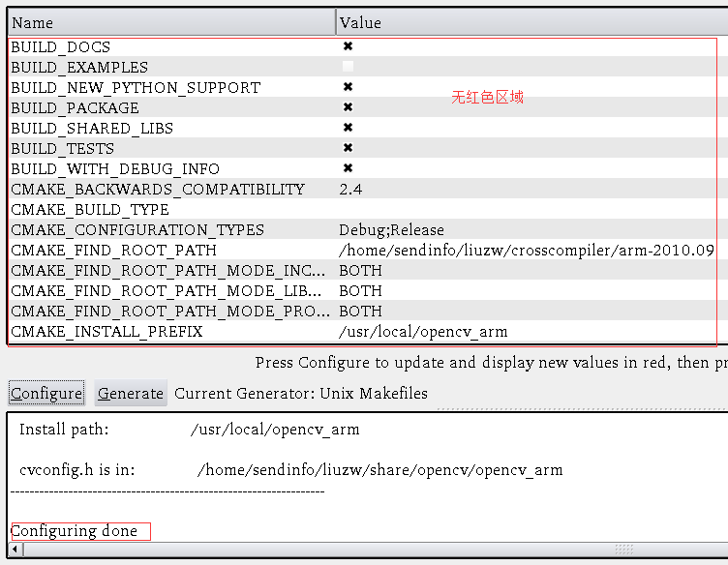
Task: Click the output pane horizontal scrollbar track
Action: (x=376, y=550)
